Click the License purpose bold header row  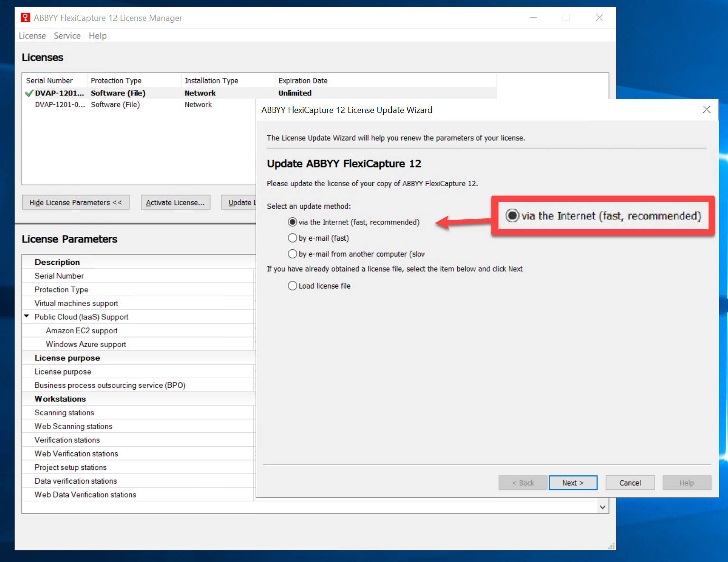click(138, 358)
